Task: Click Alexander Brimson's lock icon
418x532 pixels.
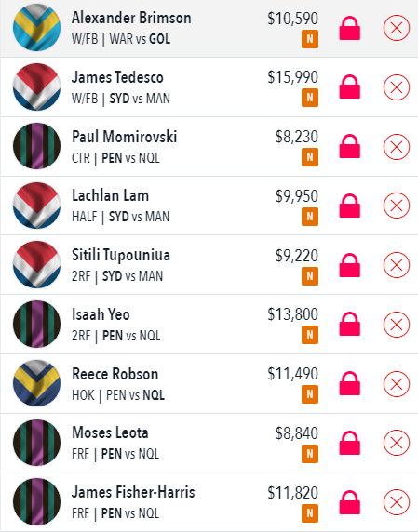Action: [350, 28]
